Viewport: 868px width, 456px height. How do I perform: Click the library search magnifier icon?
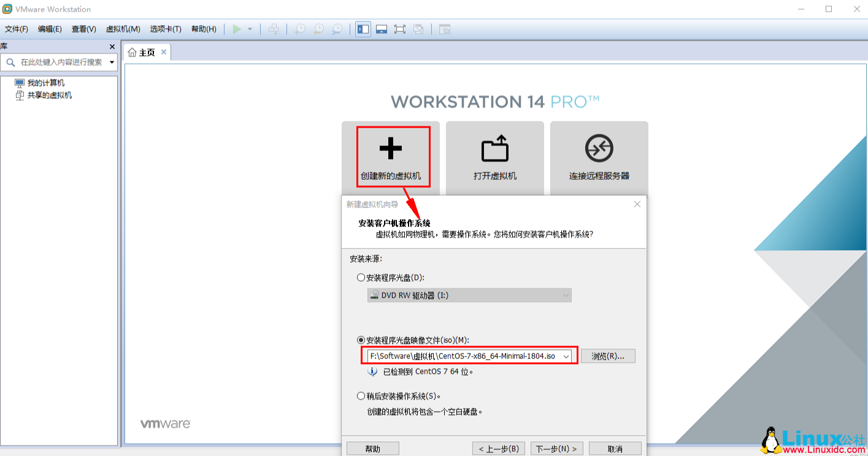click(10, 62)
